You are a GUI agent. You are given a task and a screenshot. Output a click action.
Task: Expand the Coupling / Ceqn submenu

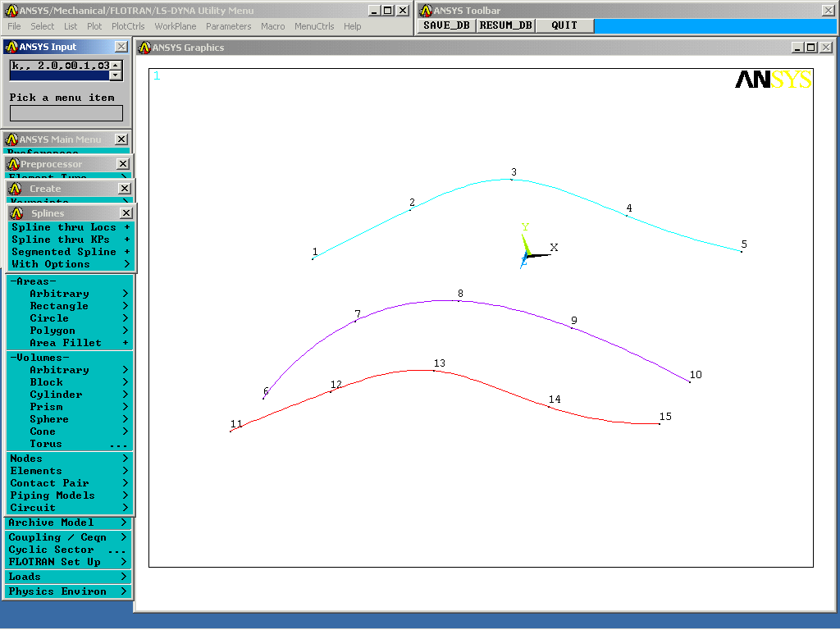pos(68,537)
